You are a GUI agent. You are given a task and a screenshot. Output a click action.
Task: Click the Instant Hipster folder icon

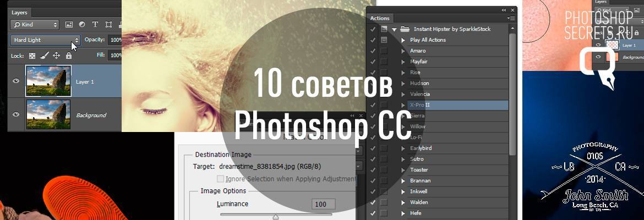[405, 29]
